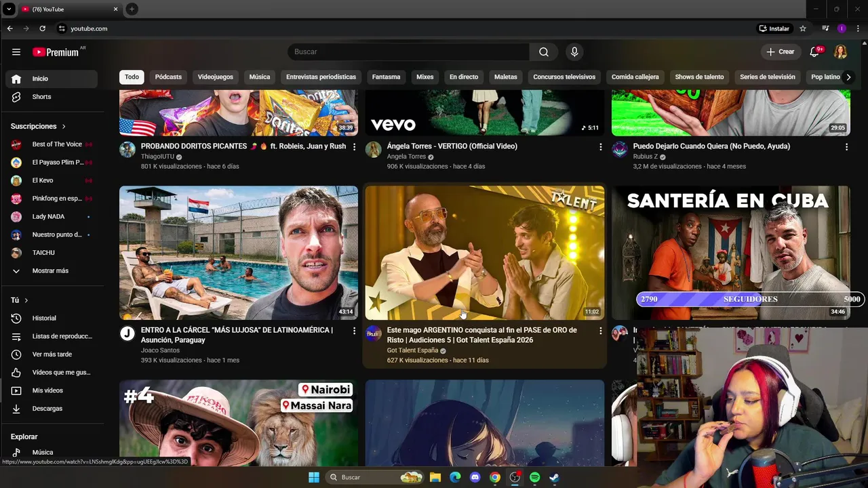This screenshot has width=868, height=488.
Task: Open Rubius Z channel avatar
Action: pyautogui.click(x=620, y=150)
